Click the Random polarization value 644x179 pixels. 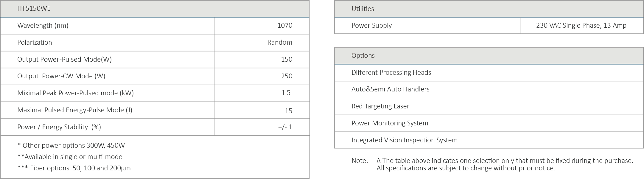tap(279, 43)
